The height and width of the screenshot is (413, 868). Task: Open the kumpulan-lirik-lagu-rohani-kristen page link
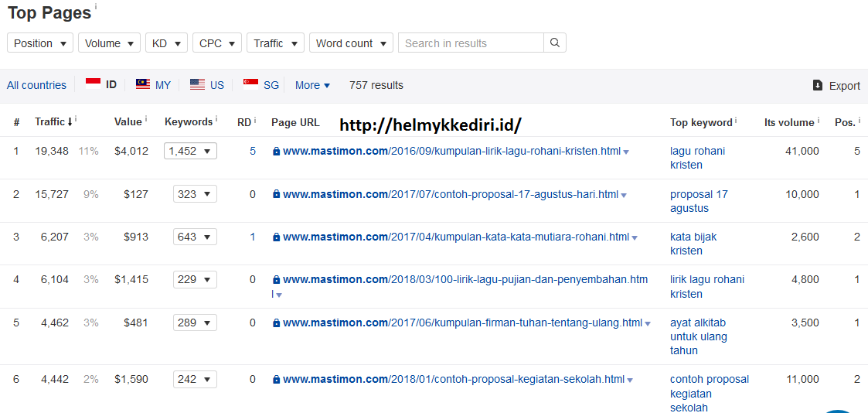451,151
